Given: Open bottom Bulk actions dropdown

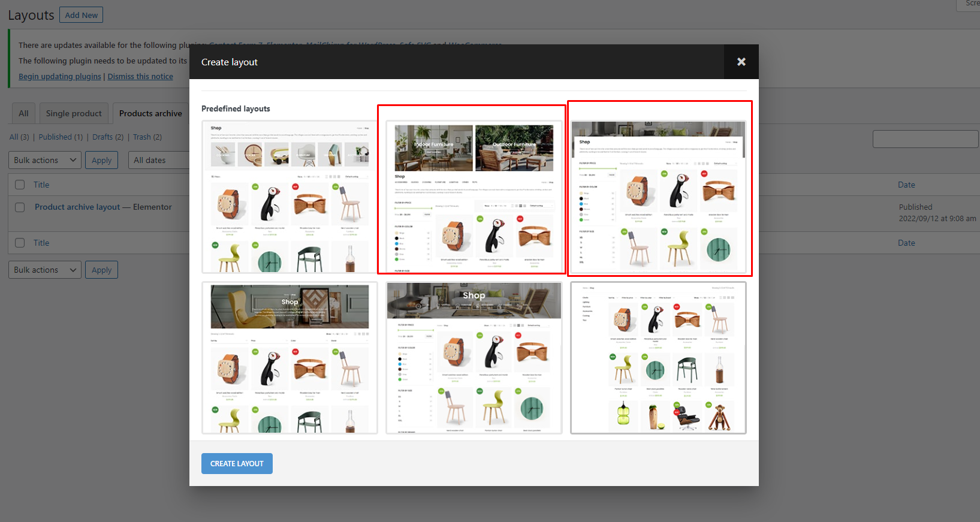Looking at the screenshot, I should pos(45,270).
